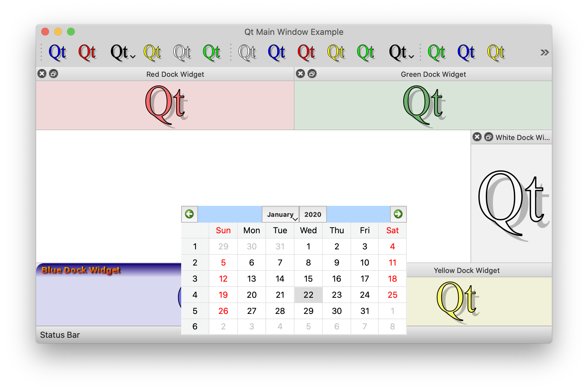Viewport: 588px width, 391px height.
Task: Undock the White Dock Widget
Action: [488, 137]
